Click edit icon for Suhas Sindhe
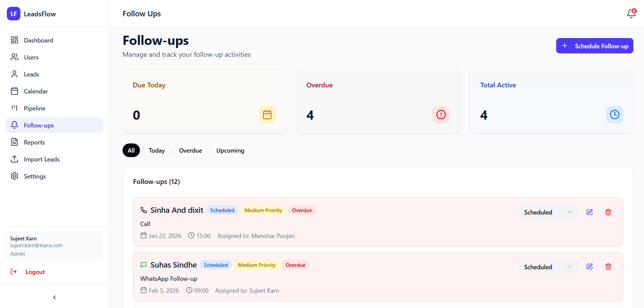644x308 pixels. [x=590, y=267]
